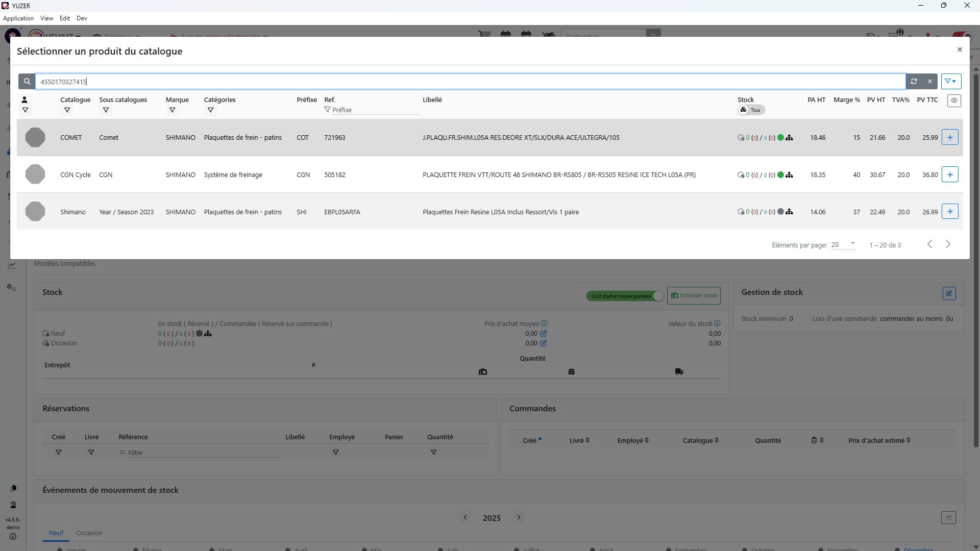Click in the Ref. Préfixe filter field

tap(374, 110)
